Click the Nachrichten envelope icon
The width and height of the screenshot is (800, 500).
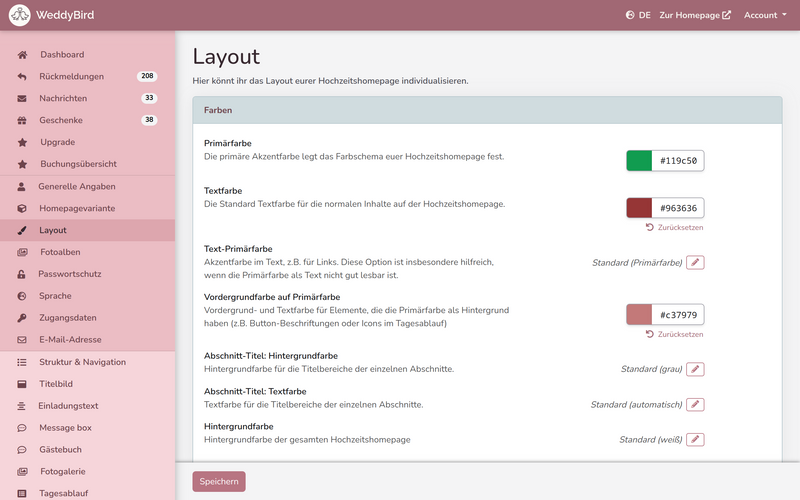pyautogui.click(x=22, y=98)
